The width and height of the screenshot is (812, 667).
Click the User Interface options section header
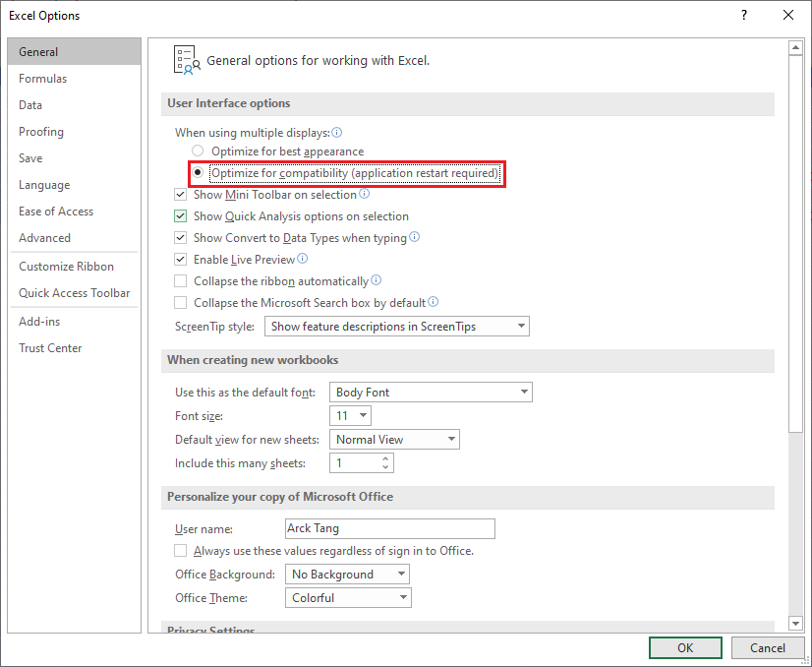coord(468,103)
